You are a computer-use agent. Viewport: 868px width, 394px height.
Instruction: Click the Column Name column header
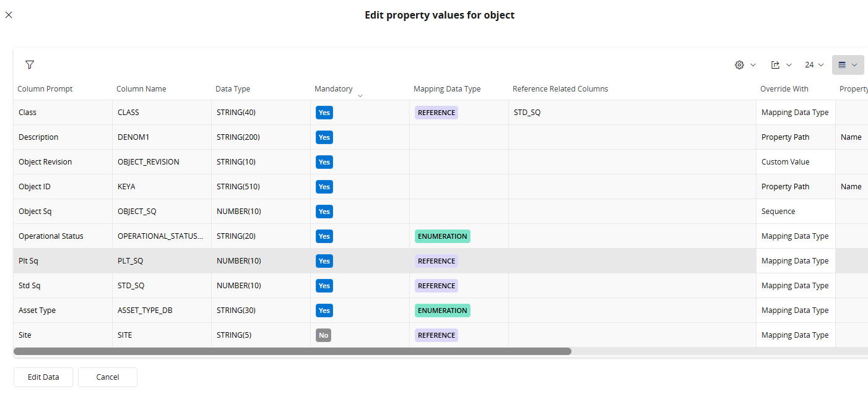tap(141, 89)
